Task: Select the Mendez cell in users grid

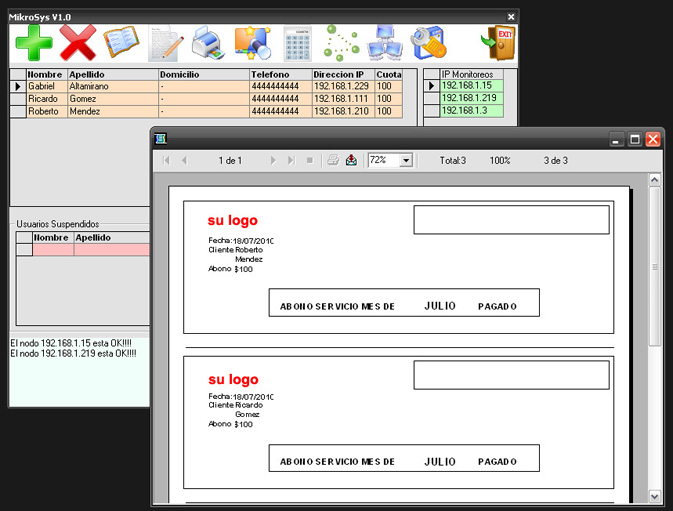Action: click(113, 112)
